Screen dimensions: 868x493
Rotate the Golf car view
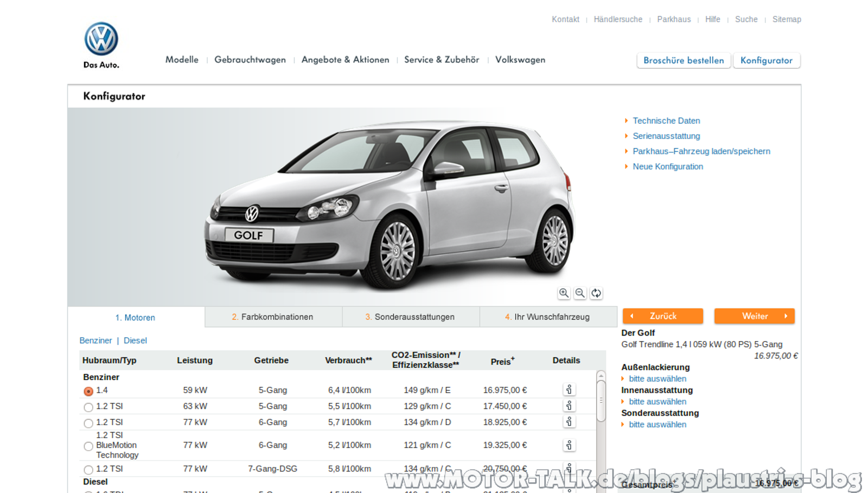click(596, 293)
